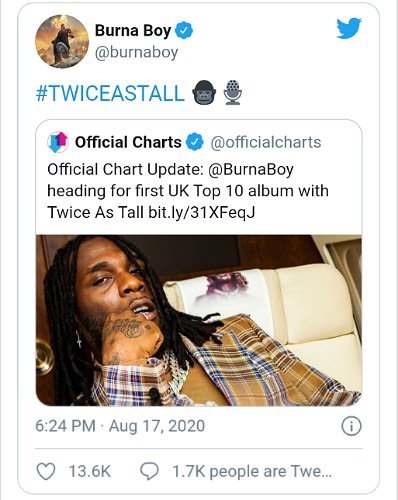
Task: Click the Official Charts logo avatar
Action: click(x=58, y=142)
